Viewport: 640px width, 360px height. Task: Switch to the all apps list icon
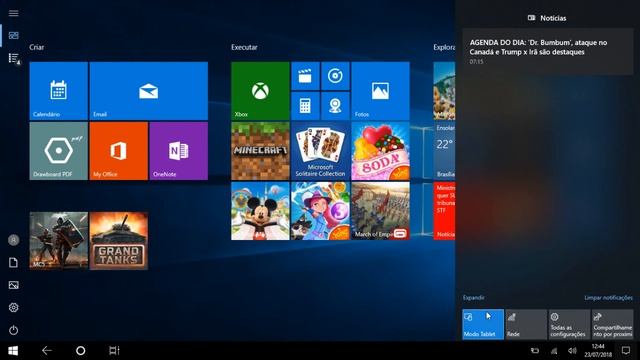point(14,58)
